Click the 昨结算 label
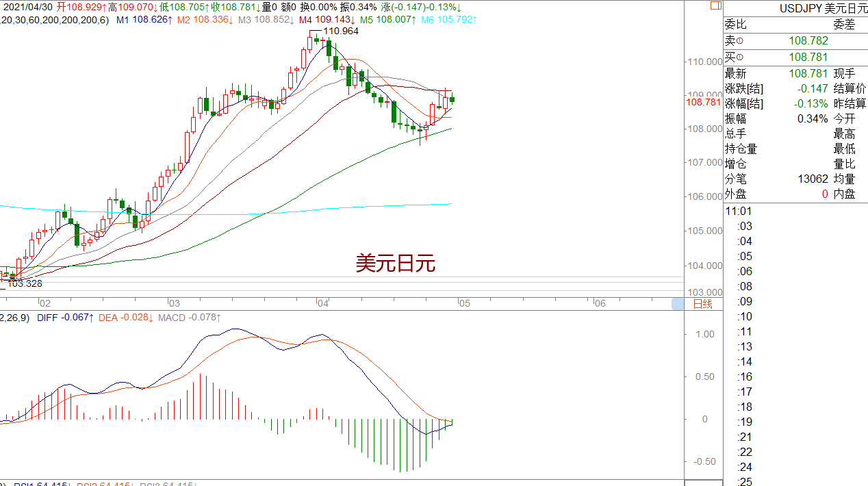Image resolution: width=868 pixels, height=486 pixels. click(x=850, y=103)
